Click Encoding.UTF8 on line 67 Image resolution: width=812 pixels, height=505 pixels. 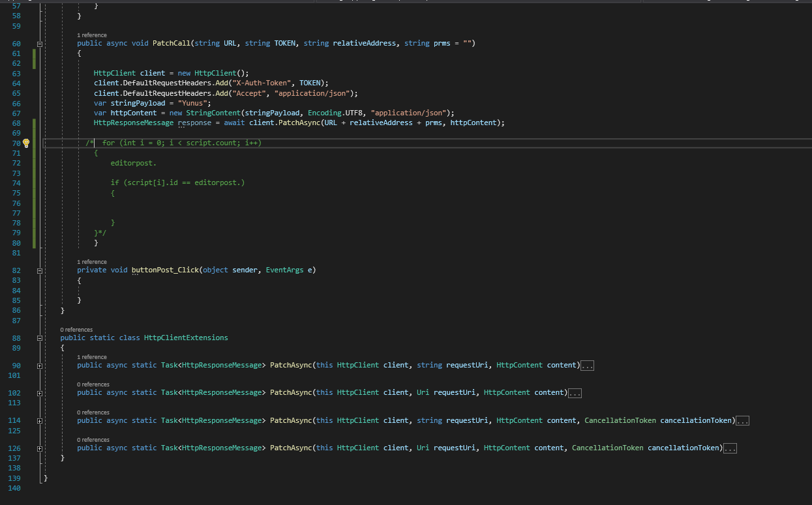click(335, 113)
